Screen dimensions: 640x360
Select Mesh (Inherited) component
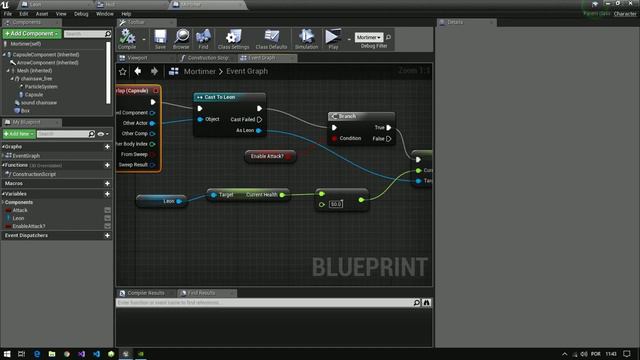pos(34,71)
